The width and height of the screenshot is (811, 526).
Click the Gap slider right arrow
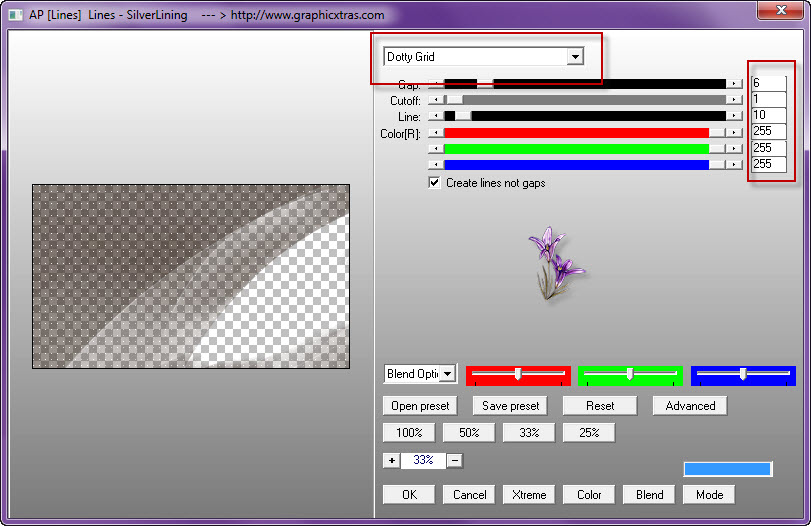[734, 84]
